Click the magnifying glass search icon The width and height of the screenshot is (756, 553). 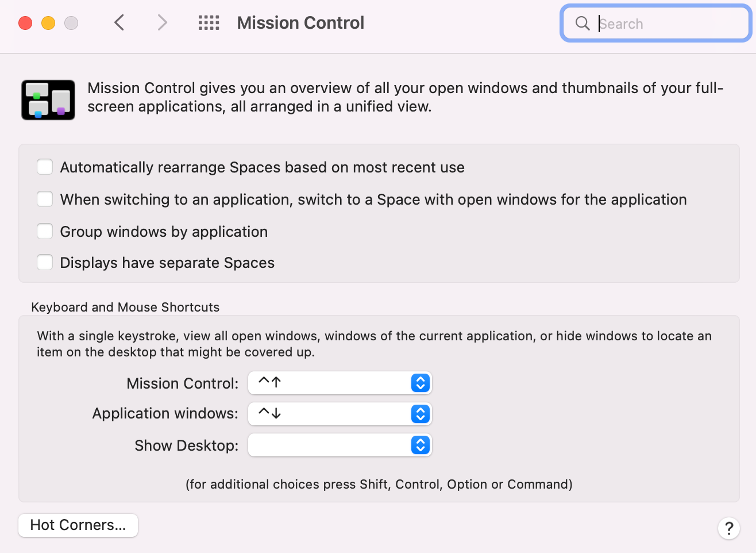583,23
